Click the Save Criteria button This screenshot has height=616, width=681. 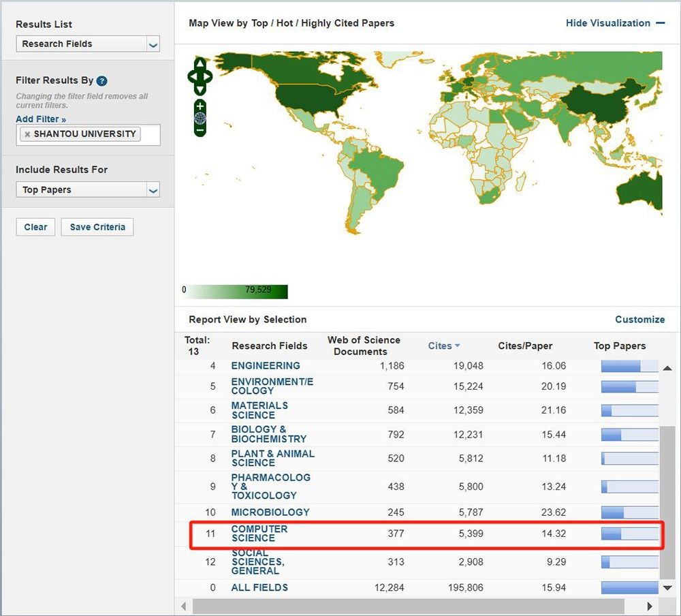[x=97, y=227]
